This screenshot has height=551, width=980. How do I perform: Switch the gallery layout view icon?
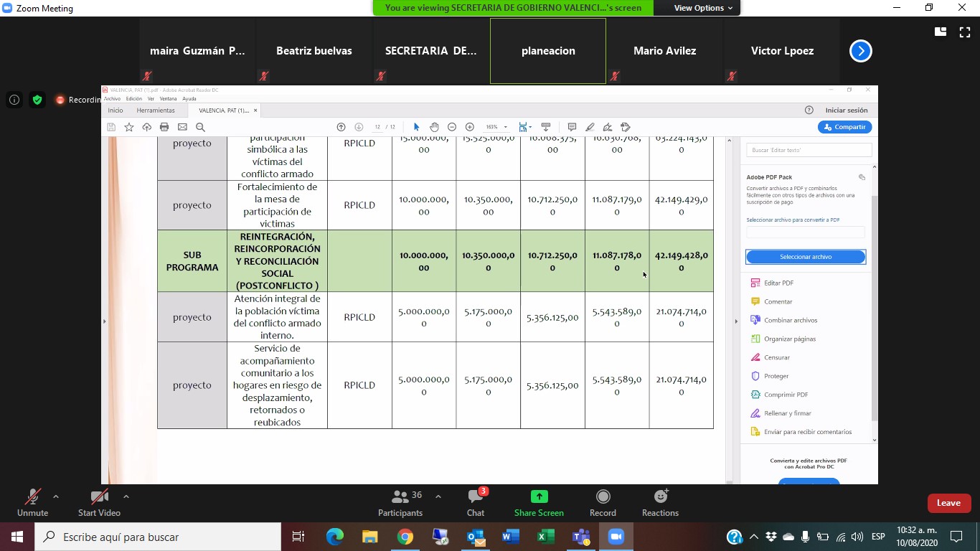940,32
